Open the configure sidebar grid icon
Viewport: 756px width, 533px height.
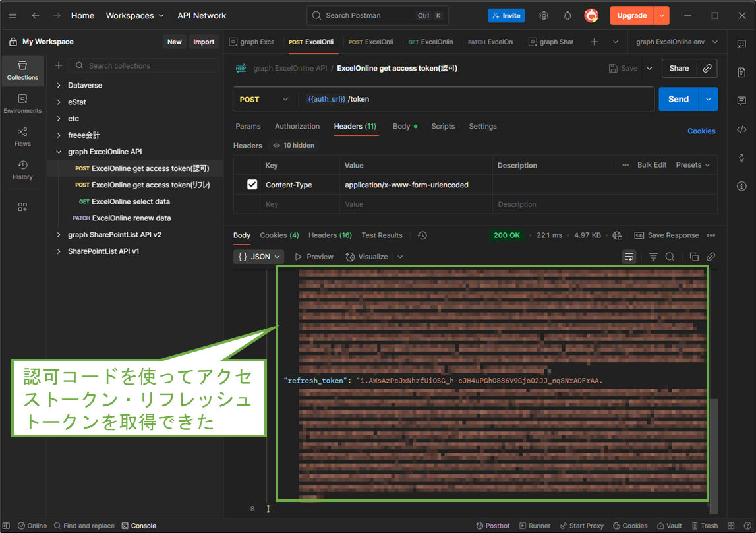[22, 207]
